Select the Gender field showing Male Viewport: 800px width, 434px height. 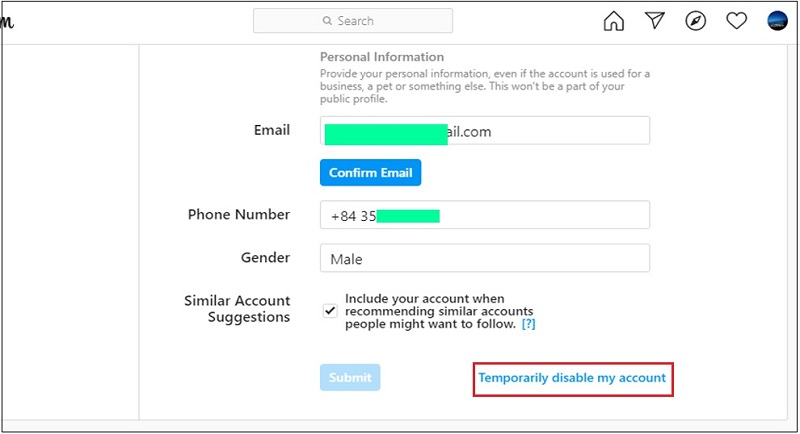click(484, 259)
